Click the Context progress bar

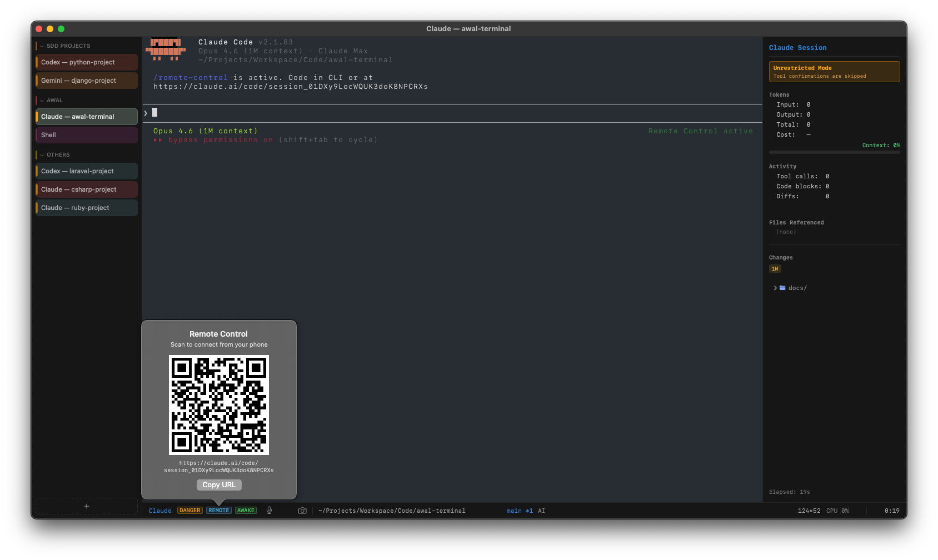pyautogui.click(x=834, y=152)
